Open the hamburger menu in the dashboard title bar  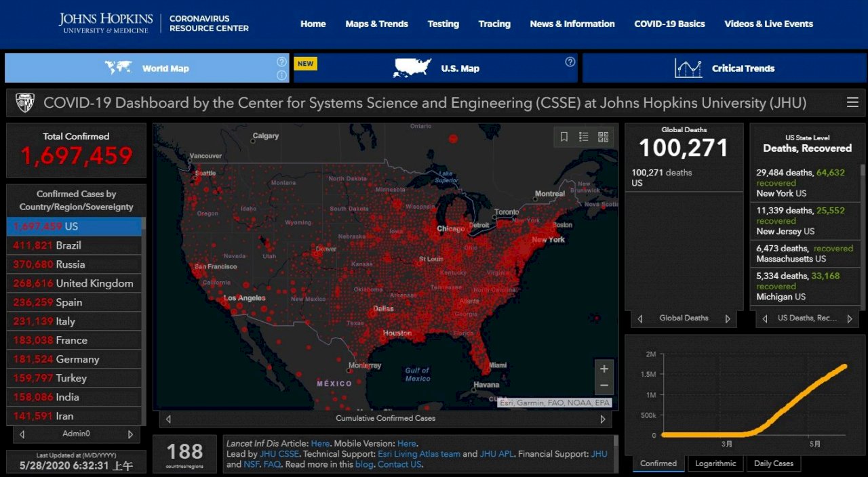click(x=852, y=103)
